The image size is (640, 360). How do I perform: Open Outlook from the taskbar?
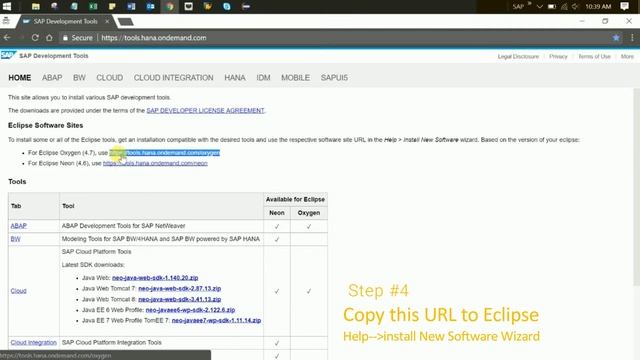pyautogui.click(x=150, y=6)
